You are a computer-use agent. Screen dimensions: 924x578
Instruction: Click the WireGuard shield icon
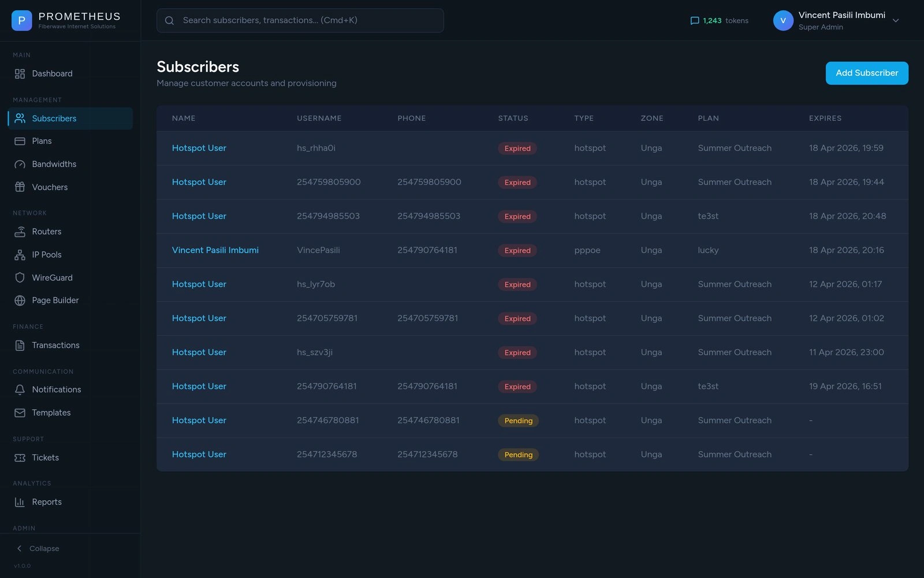click(x=20, y=278)
